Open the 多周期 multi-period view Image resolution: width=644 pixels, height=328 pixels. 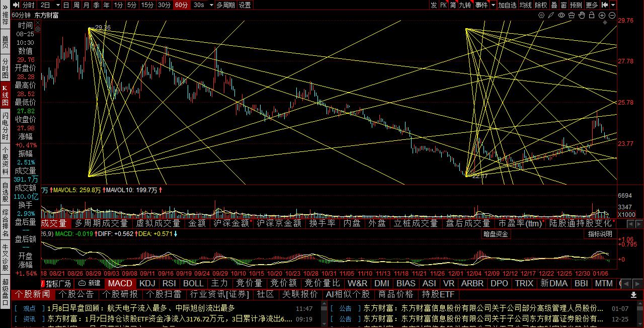pos(226,5)
